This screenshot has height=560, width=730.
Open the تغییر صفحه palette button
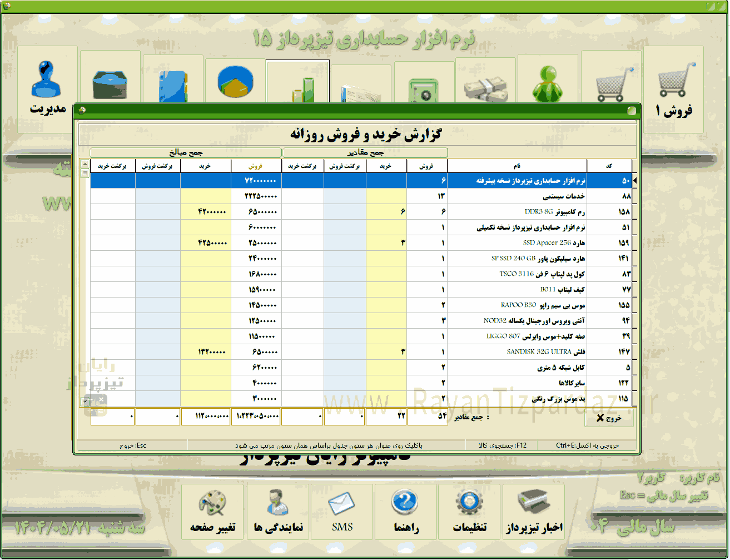212,512
